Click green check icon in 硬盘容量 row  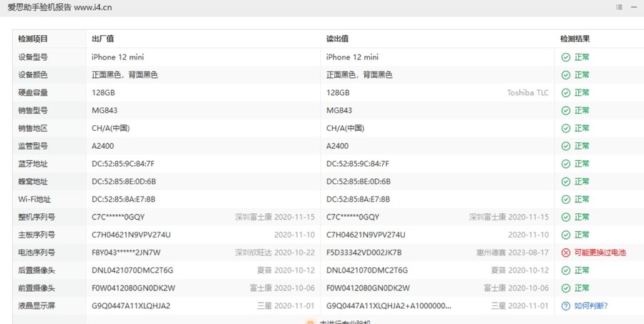(x=565, y=93)
